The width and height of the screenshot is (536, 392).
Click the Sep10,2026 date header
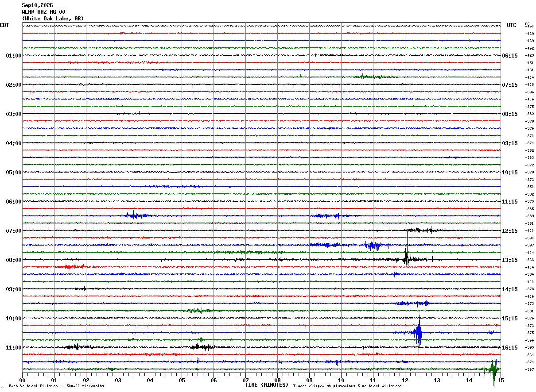37,5
